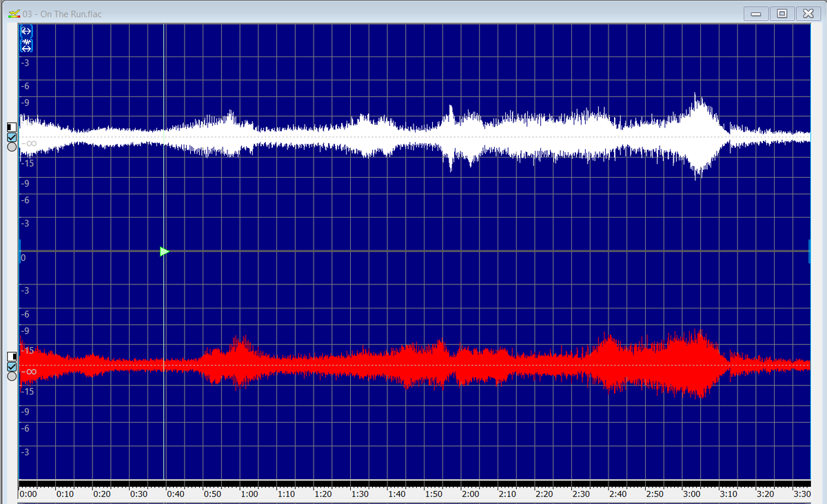Click the 0:10 mark on the timeline
This screenshot has height=504, width=827.
[x=64, y=494]
